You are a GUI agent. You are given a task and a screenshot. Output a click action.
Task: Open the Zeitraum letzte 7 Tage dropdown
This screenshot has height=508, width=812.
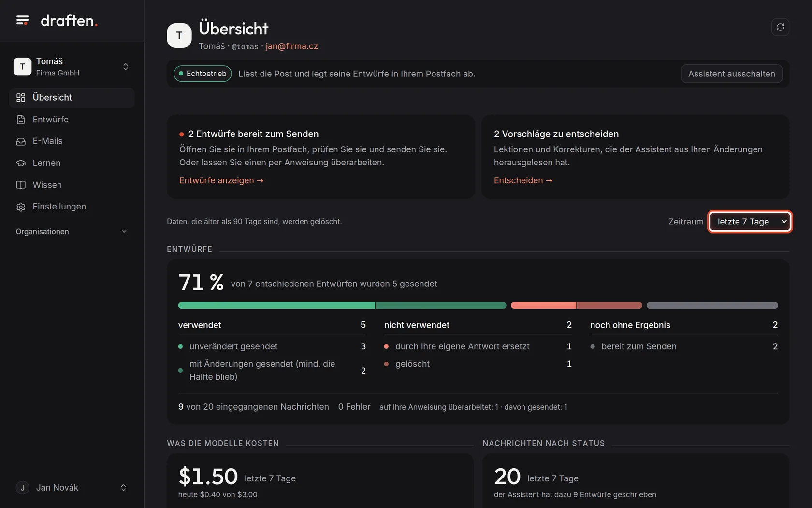pyautogui.click(x=750, y=222)
